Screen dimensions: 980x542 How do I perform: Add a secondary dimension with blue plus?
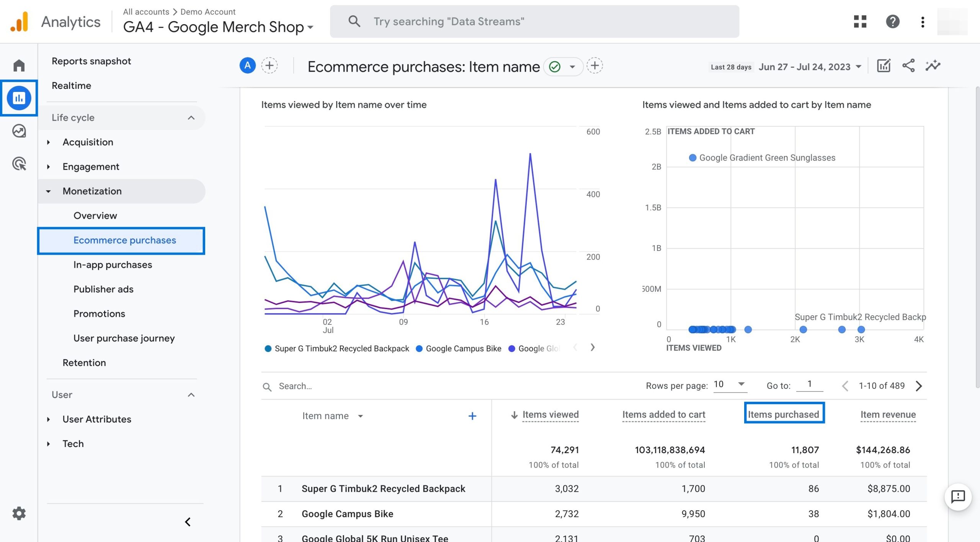(x=472, y=416)
